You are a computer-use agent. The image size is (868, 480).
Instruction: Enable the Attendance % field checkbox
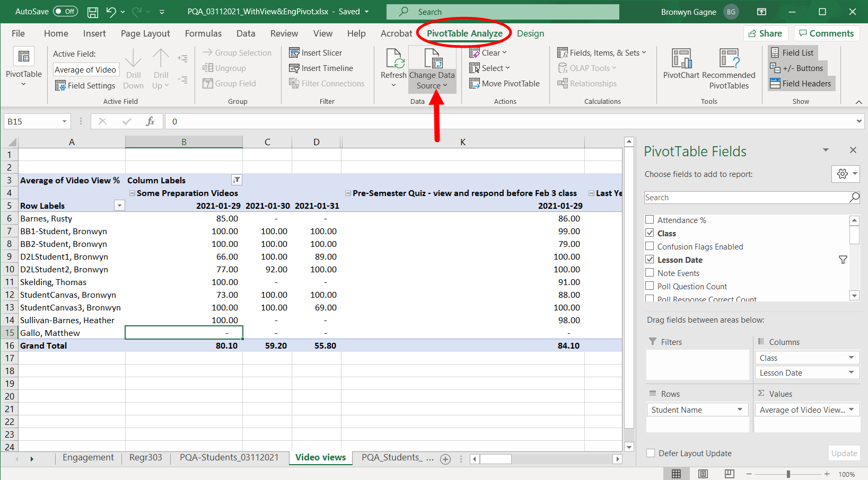click(650, 219)
